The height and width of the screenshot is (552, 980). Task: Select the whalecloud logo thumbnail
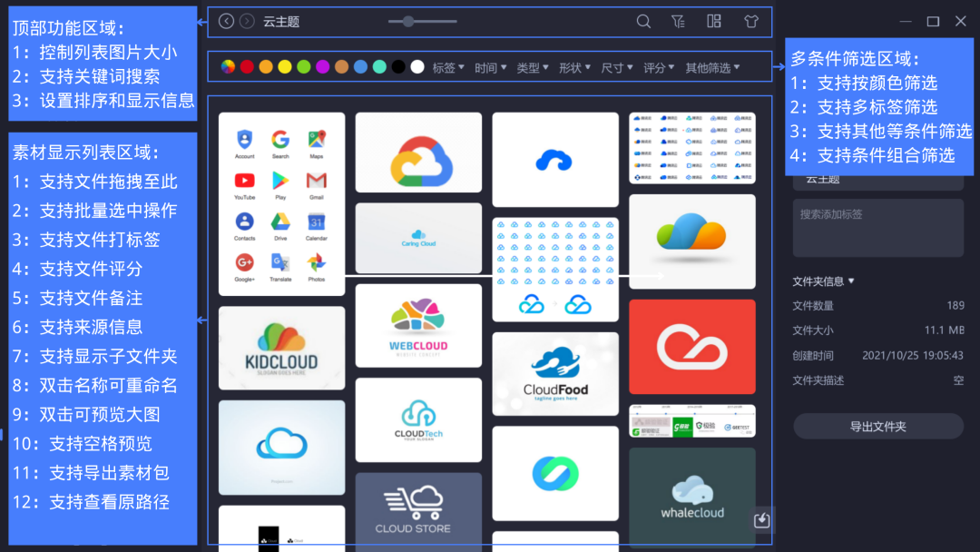coord(692,498)
